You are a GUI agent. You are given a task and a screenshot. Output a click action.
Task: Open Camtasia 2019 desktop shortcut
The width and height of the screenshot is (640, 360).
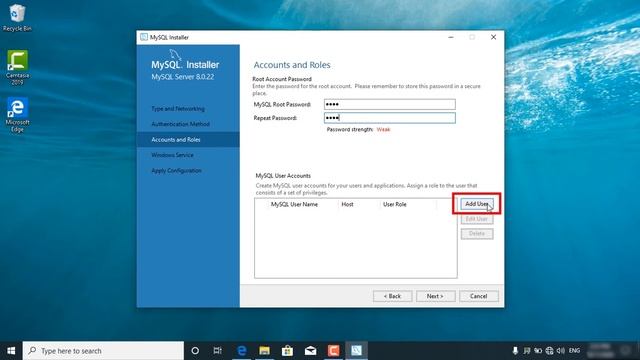pos(17,67)
